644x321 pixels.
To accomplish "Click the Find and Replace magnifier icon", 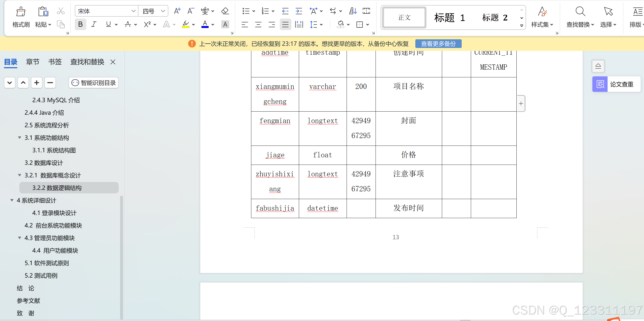I will point(580,12).
